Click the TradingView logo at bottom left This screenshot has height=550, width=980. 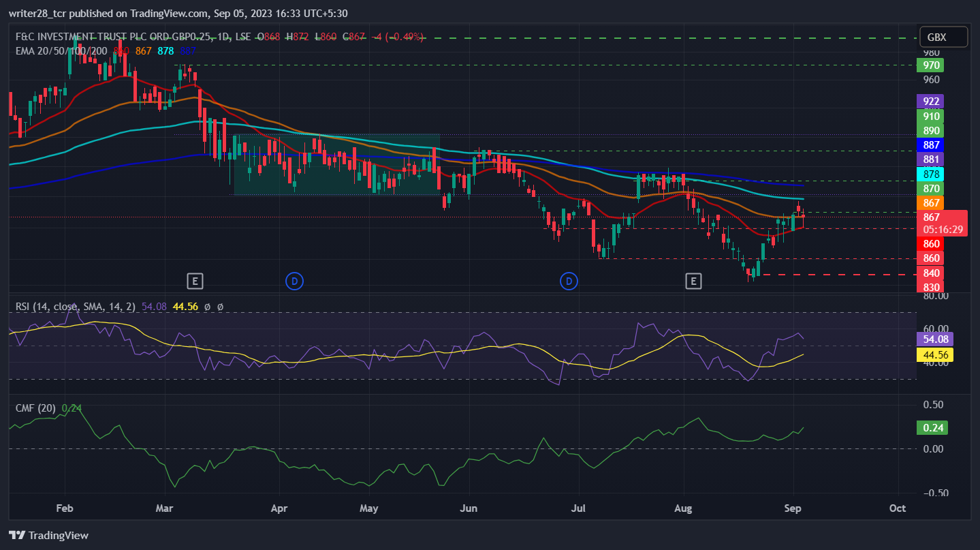click(x=48, y=535)
